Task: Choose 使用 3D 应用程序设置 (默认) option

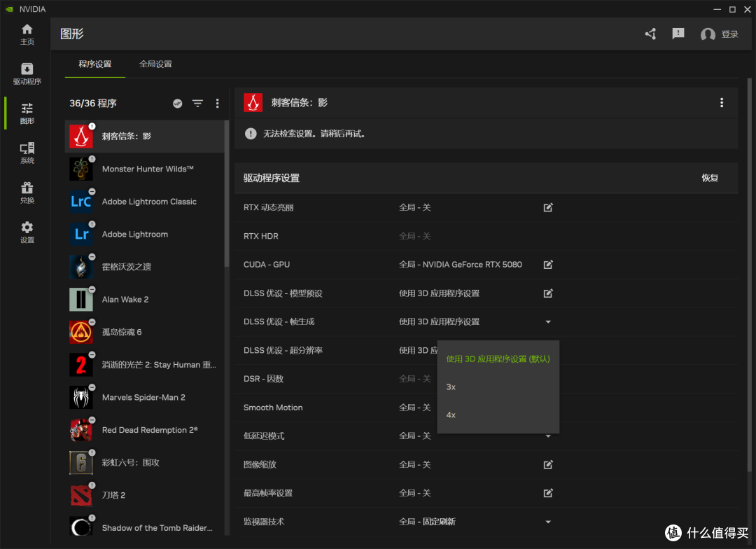Action: [498, 359]
